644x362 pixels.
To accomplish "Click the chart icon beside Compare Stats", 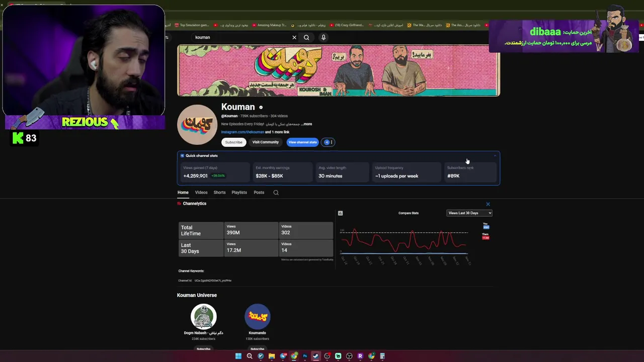I will pyautogui.click(x=341, y=213).
